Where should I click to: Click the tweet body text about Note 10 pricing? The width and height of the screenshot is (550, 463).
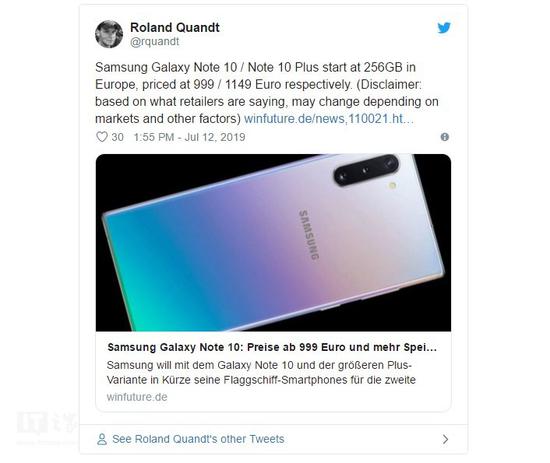click(267, 93)
